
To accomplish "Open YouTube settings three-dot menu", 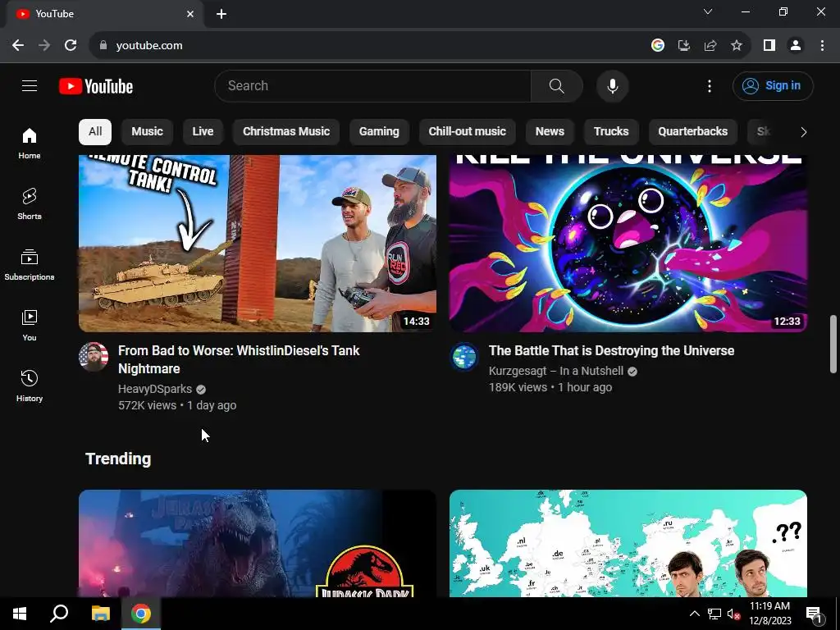I will [710, 85].
